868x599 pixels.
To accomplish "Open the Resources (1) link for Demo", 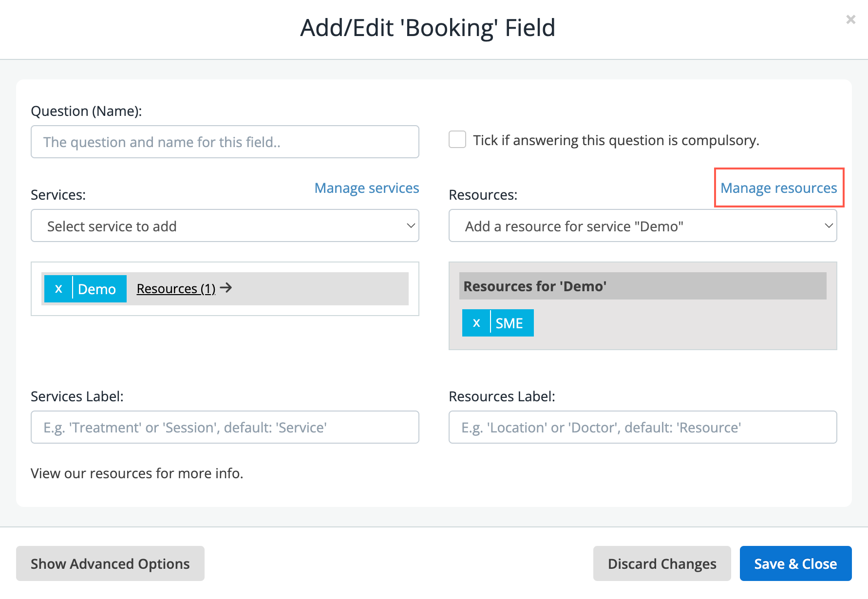I will click(176, 289).
